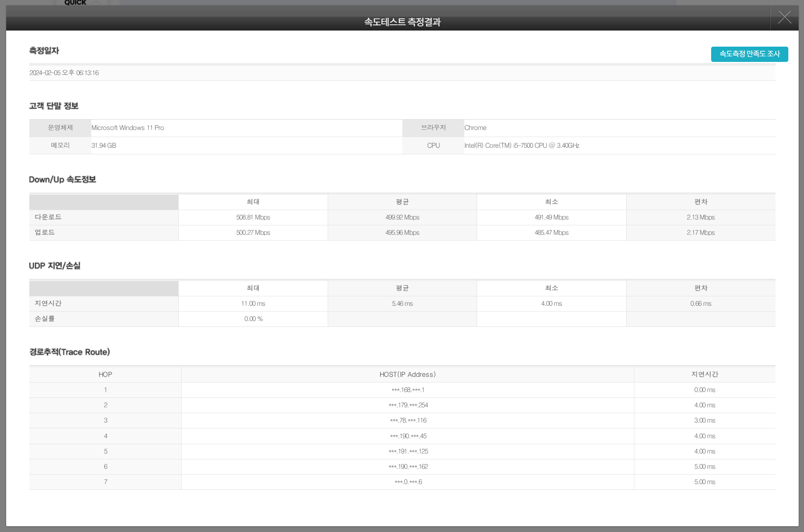Image resolution: width=804 pixels, height=532 pixels.
Task: Close the speed test results dialog
Action: tap(784, 18)
